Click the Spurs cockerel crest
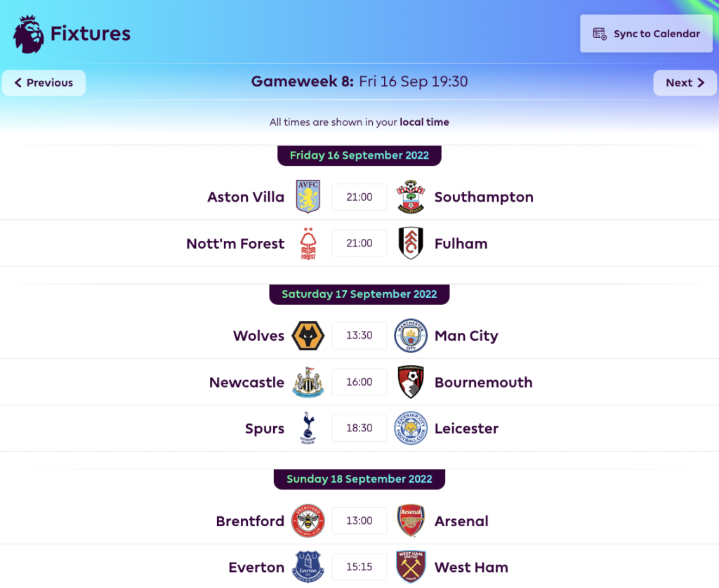Image resolution: width=719 pixels, height=588 pixels. [307, 428]
